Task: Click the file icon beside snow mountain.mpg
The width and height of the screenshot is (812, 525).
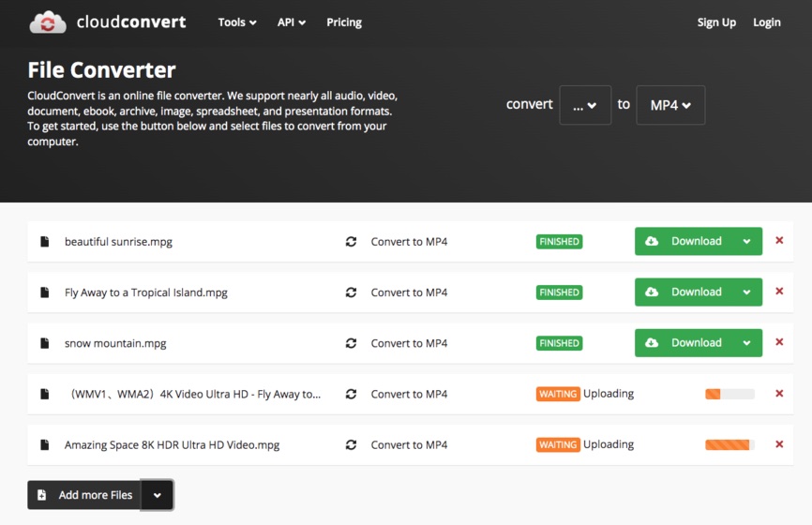Action: pyautogui.click(x=44, y=343)
